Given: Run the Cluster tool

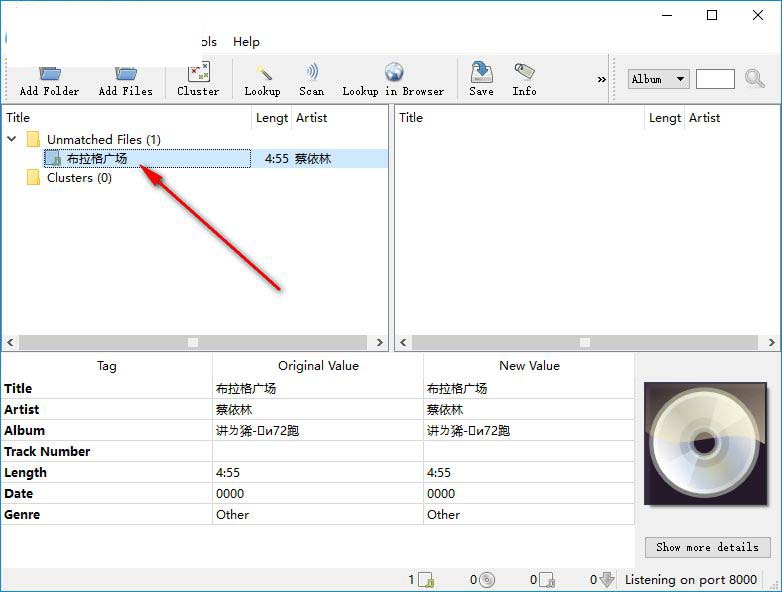Looking at the screenshot, I should coord(198,79).
